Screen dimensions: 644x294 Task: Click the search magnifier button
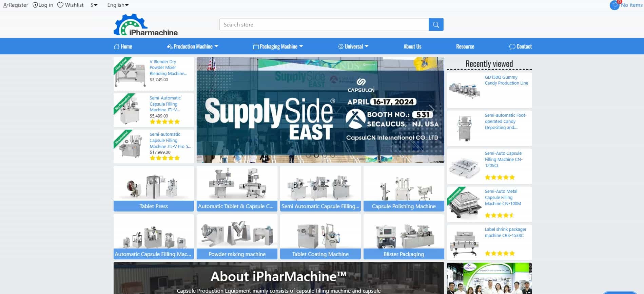pyautogui.click(x=436, y=24)
